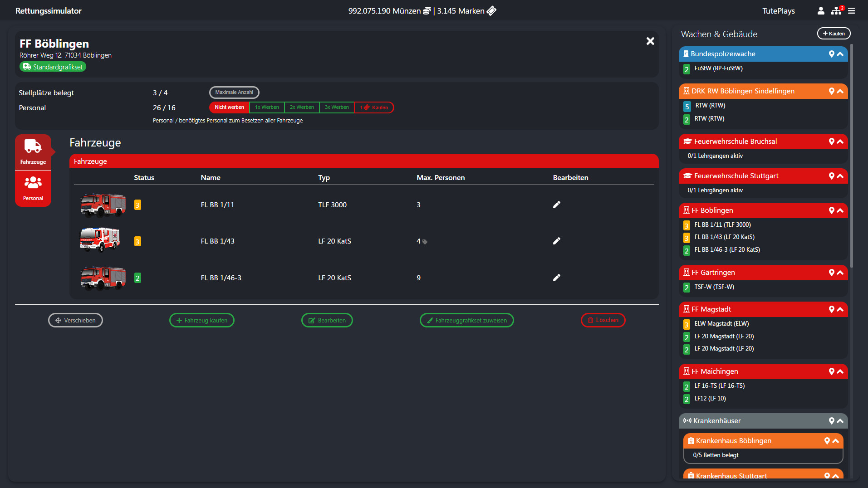Open the user profile icon
The width and height of the screenshot is (868, 488).
click(x=820, y=11)
